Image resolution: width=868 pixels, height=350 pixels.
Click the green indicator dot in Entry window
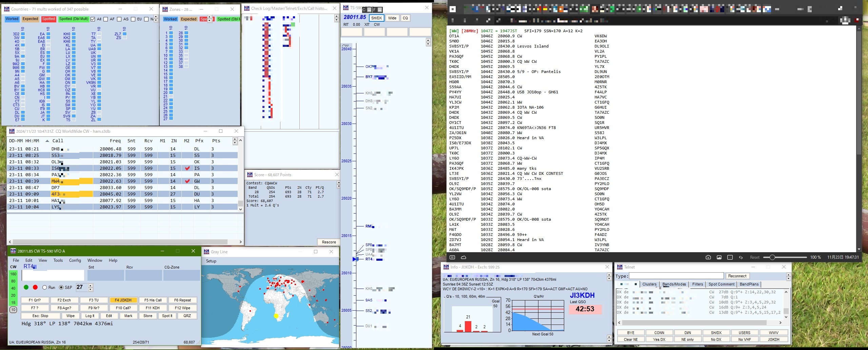click(x=26, y=287)
